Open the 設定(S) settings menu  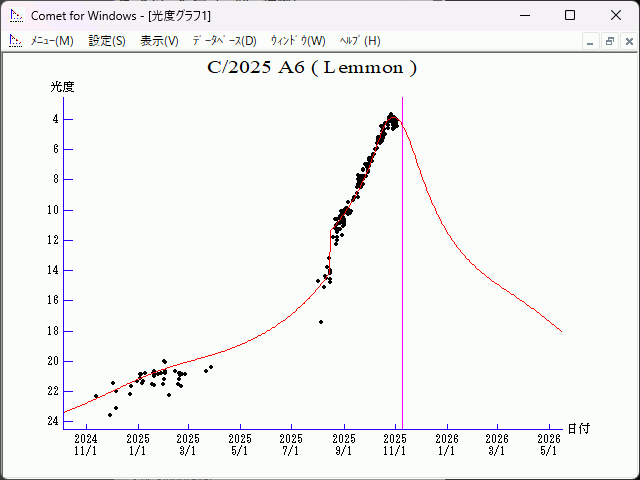[x=107, y=41]
